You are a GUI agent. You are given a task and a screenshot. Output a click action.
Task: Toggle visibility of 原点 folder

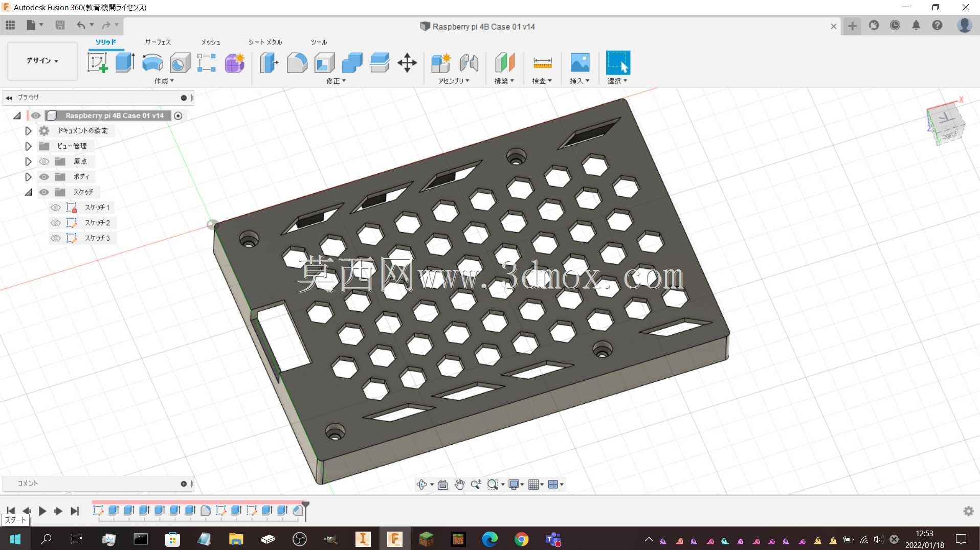pos(44,162)
